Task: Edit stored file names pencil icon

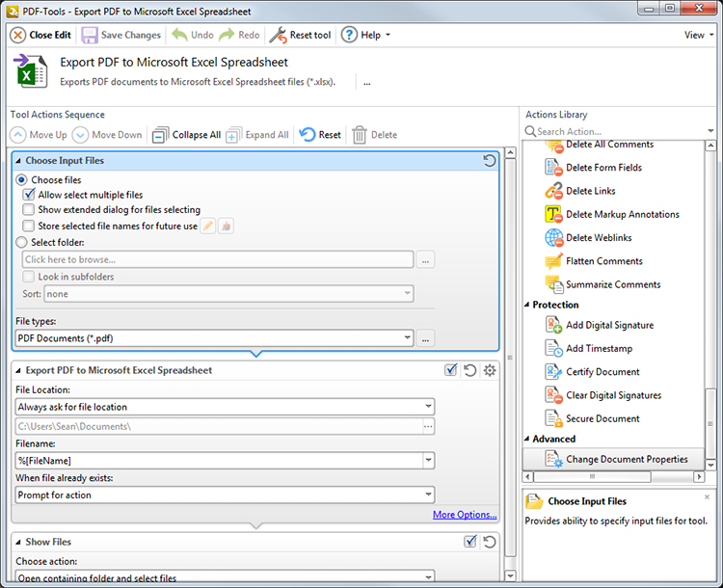Action: pos(208,226)
